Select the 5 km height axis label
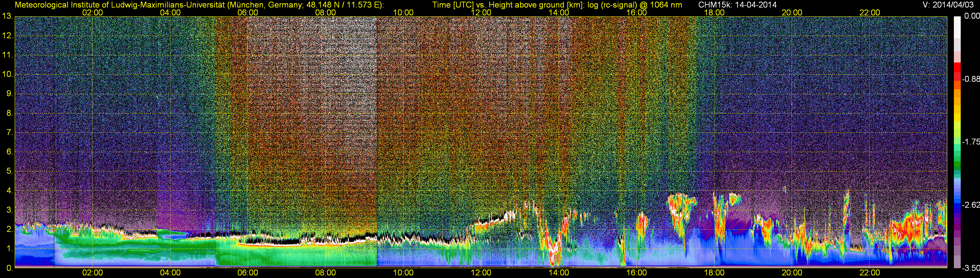Viewport: 980px width, 278px height. point(9,171)
